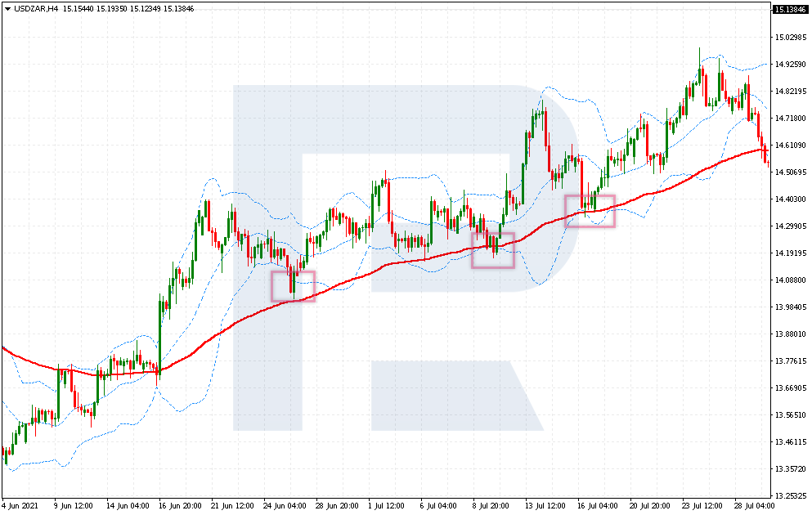The image size is (812, 515).
Task: Click the 21 Jun 12:00 time label
Action: [232, 506]
